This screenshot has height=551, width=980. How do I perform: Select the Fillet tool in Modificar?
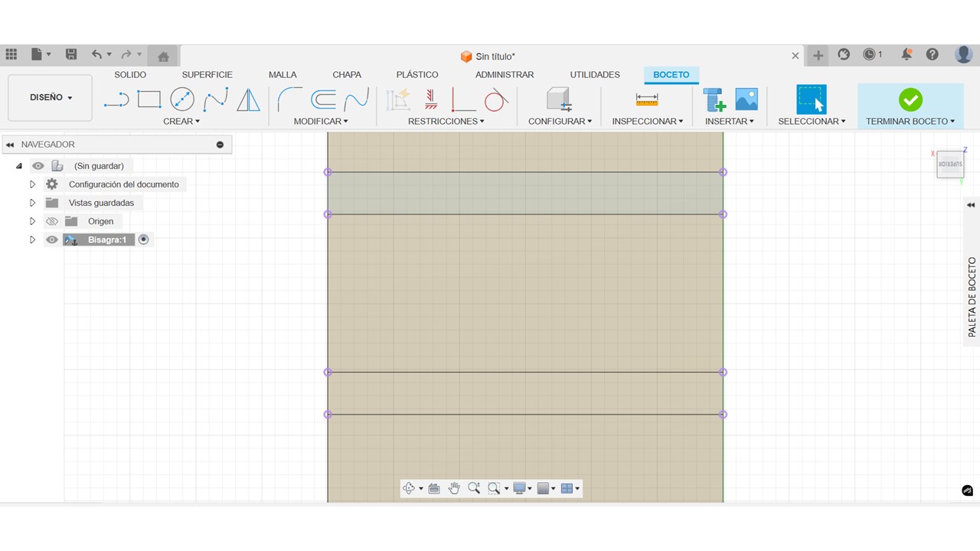[289, 99]
